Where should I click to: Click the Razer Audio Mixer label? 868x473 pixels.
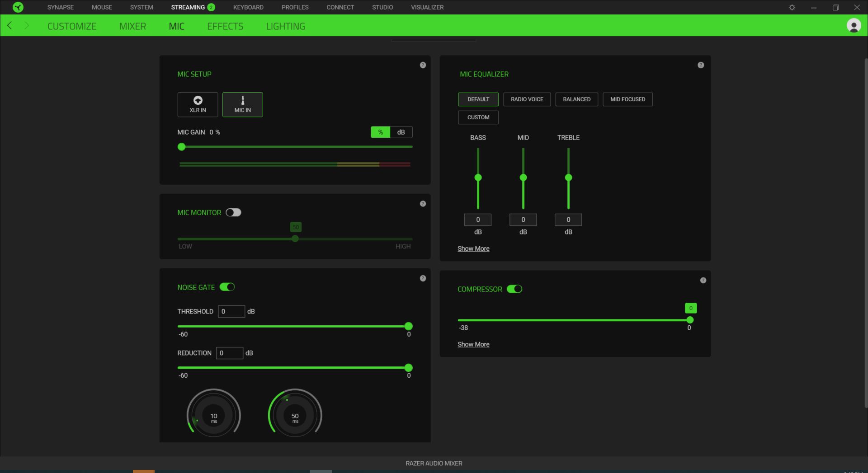(x=434, y=463)
